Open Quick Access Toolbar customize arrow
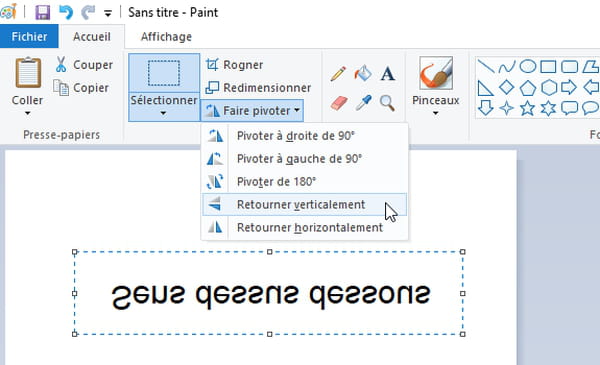The width and height of the screenshot is (600, 365). tap(108, 13)
